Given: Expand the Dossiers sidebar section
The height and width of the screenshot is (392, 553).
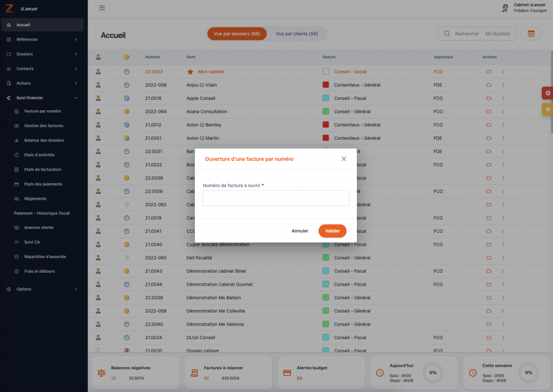Looking at the screenshot, I should [x=42, y=54].
